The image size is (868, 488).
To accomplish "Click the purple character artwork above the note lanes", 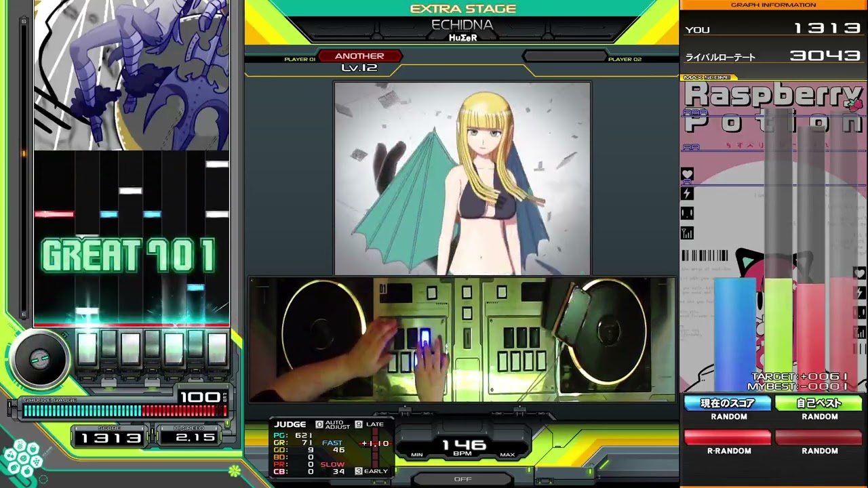I will [132, 75].
